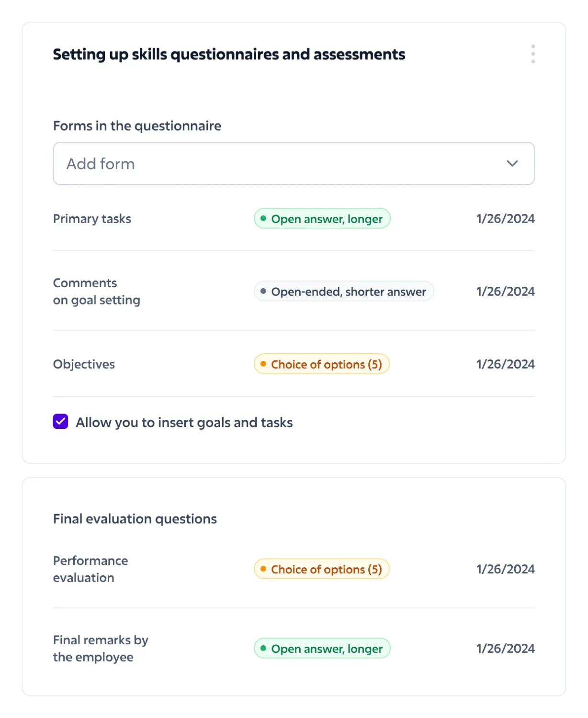Screen dimensions: 588x718
Task: Open Final remarks by the employee question
Action: pos(101,649)
